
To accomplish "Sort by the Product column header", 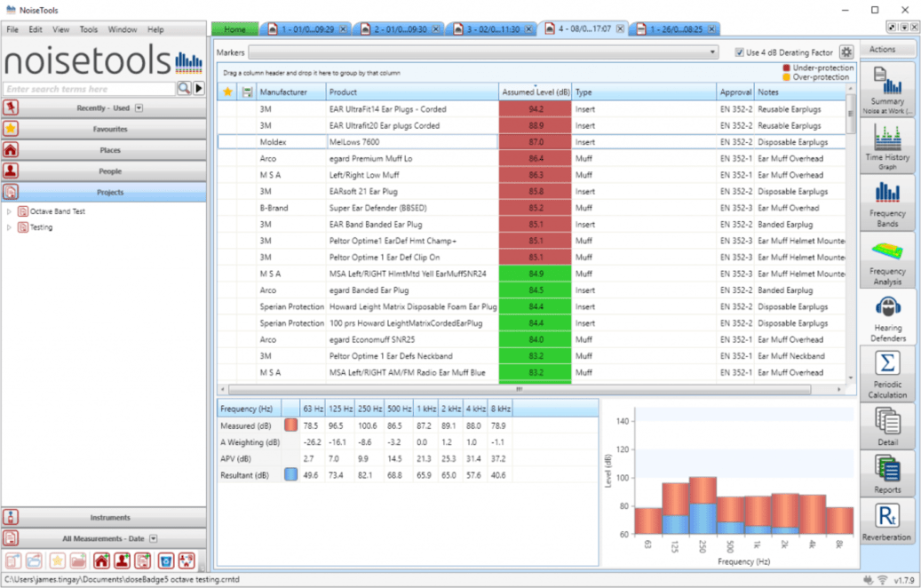I will pyautogui.click(x=412, y=91).
